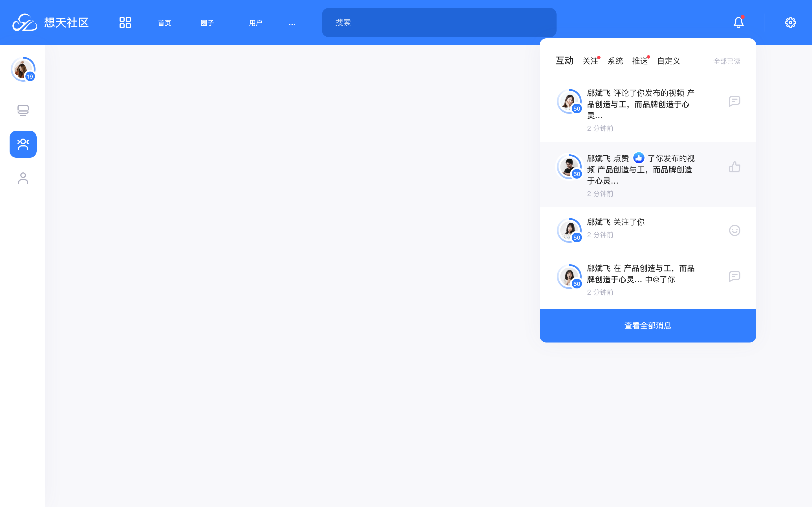812x507 pixels.
Task: Click comment icon on @mention notification
Action: coord(734,276)
